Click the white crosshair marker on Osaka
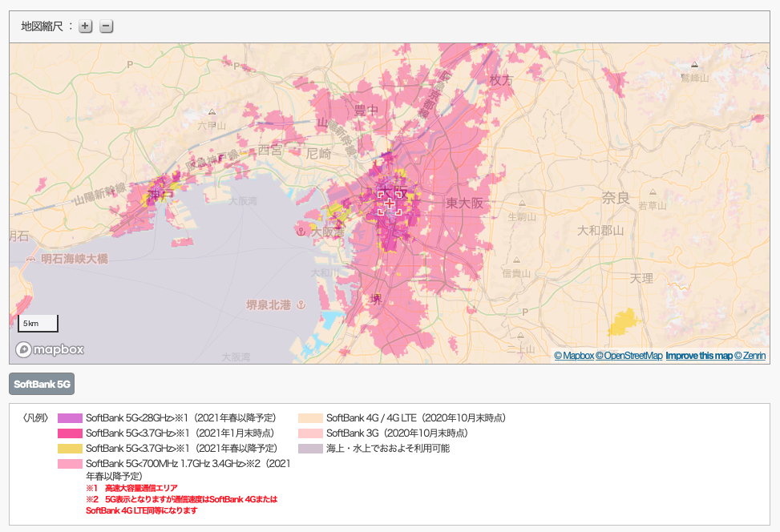Viewport: 780px width, 532px height. pos(390,204)
